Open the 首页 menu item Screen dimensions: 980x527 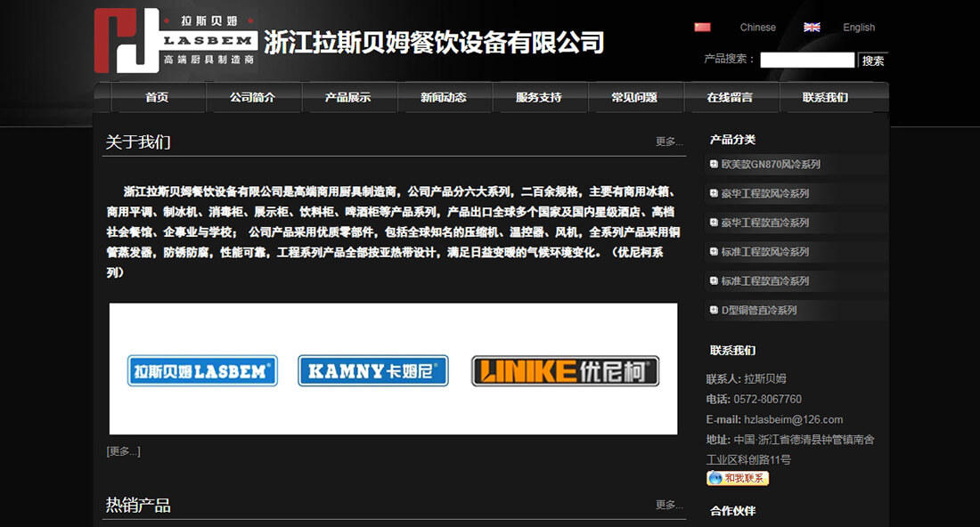(158, 98)
